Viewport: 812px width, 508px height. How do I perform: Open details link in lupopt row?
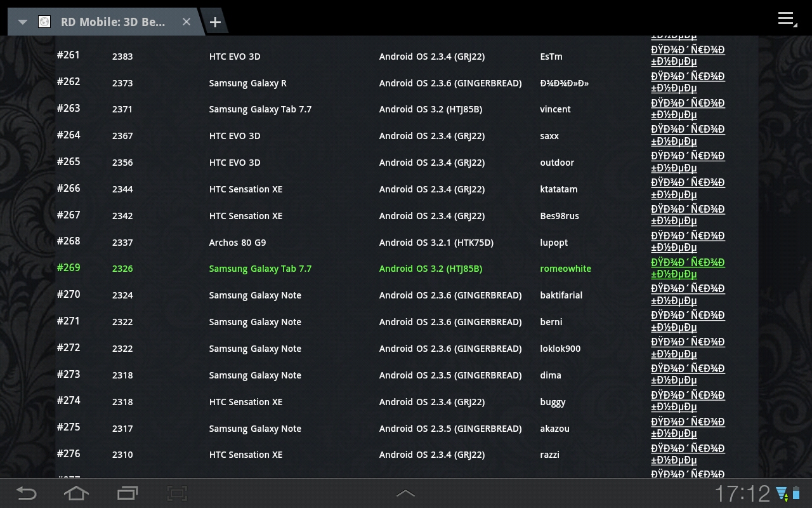688,242
